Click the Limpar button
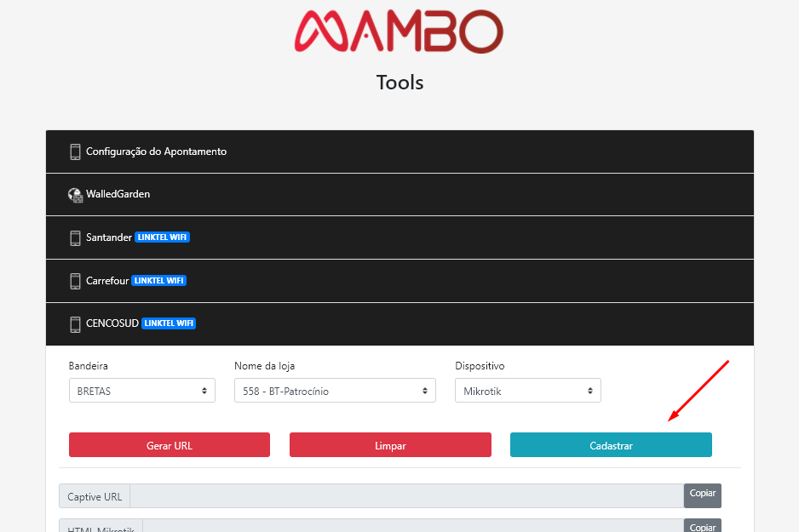 coord(390,445)
